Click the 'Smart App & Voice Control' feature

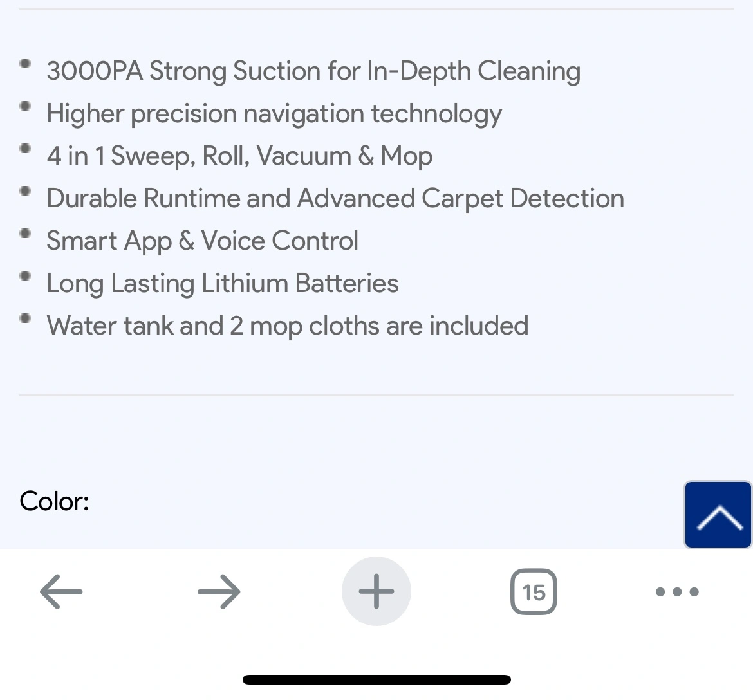point(202,241)
